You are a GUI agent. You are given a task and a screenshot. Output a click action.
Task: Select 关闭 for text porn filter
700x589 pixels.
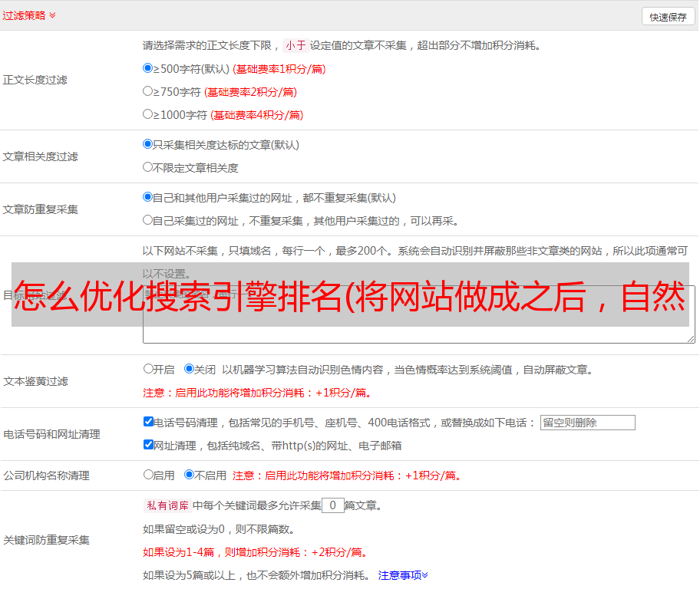(x=189, y=369)
